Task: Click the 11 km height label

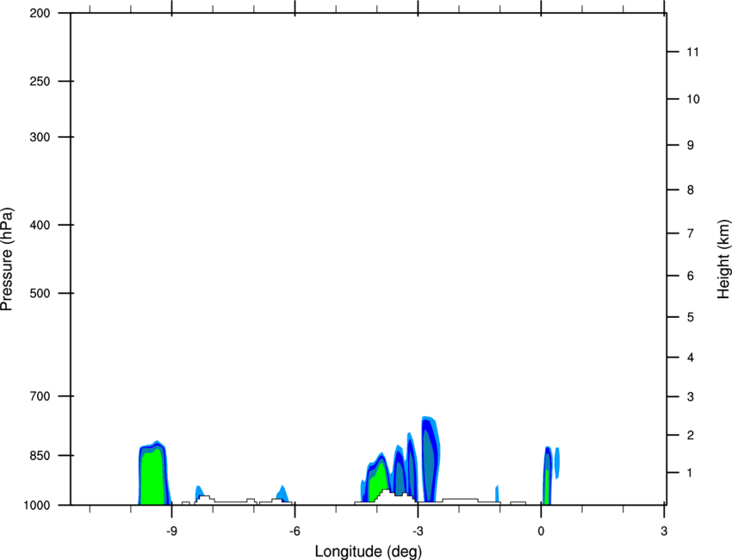Action: pyautogui.click(x=692, y=52)
